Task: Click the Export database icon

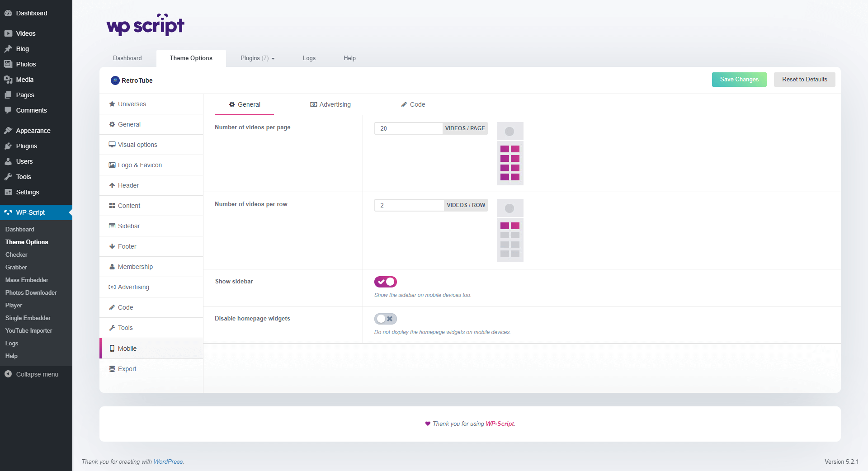Action: click(x=112, y=369)
